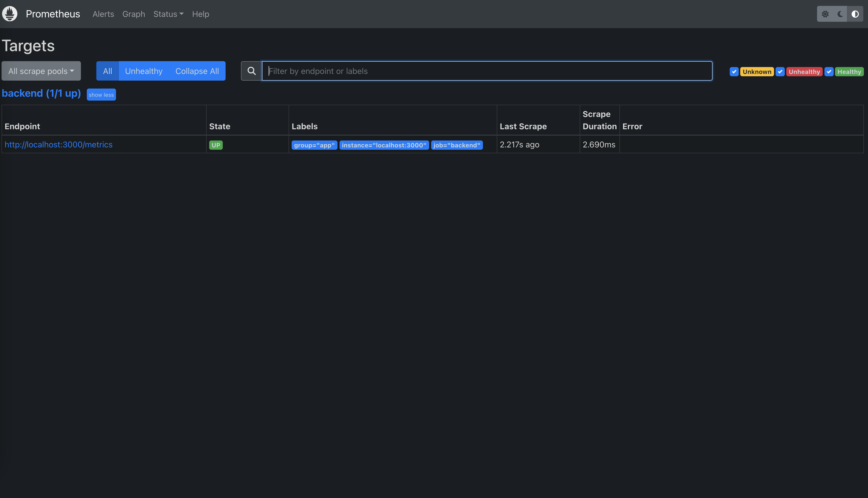Screen dimensions: 868x498
Task: Click the search magnifier icon in filter bar
Action: [x=252, y=70]
